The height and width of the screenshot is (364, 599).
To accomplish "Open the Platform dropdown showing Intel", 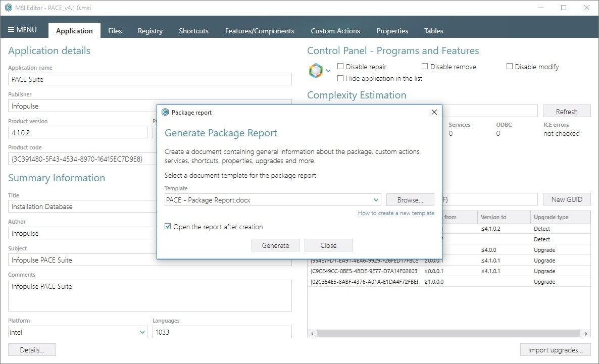I will [x=78, y=332].
